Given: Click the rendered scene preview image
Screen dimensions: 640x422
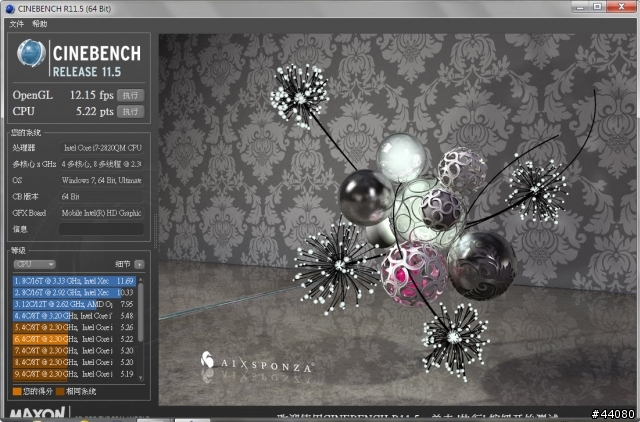Looking at the screenshot, I should click(x=397, y=220).
